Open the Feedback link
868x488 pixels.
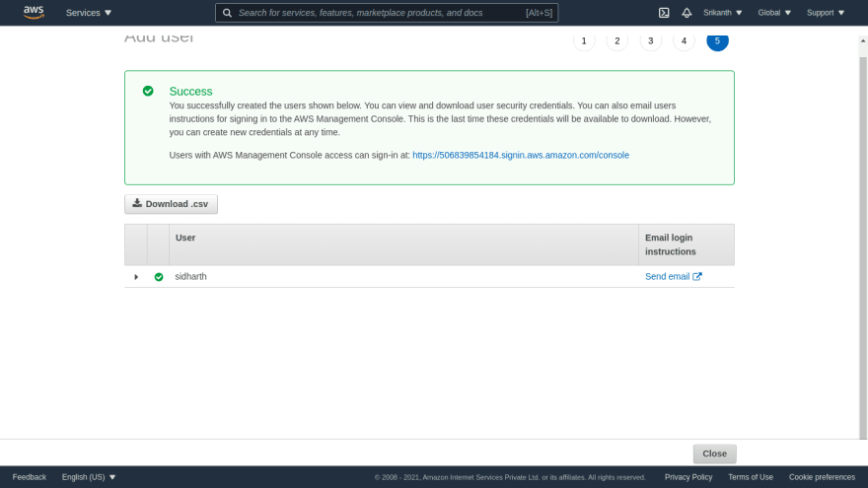[x=30, y=477]
